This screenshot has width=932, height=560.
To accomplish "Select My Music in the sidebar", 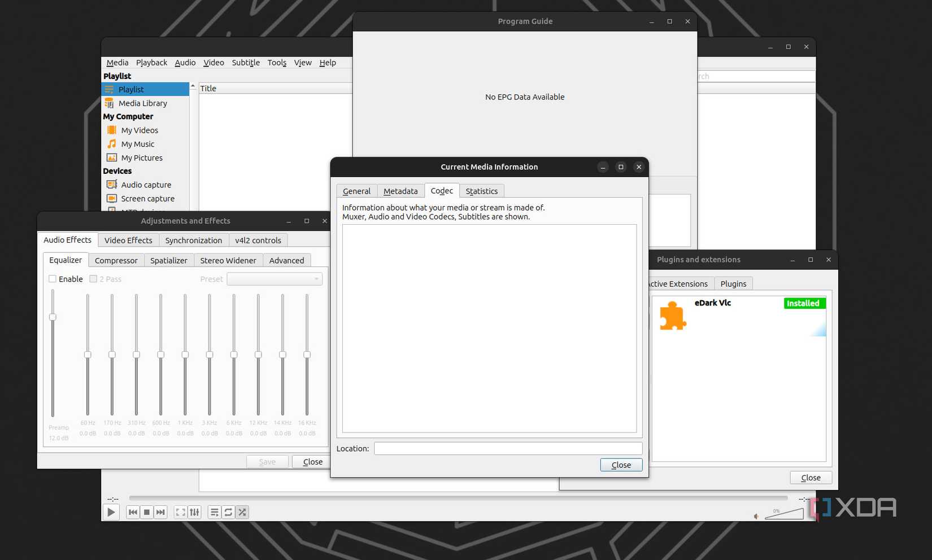I will coord(137,144).
